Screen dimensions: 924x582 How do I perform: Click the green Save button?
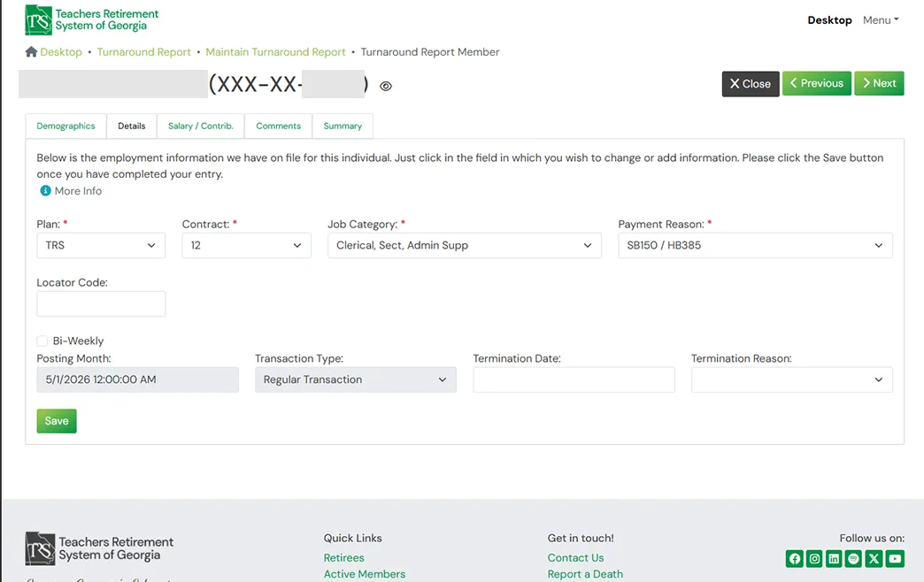click(57, 421)
